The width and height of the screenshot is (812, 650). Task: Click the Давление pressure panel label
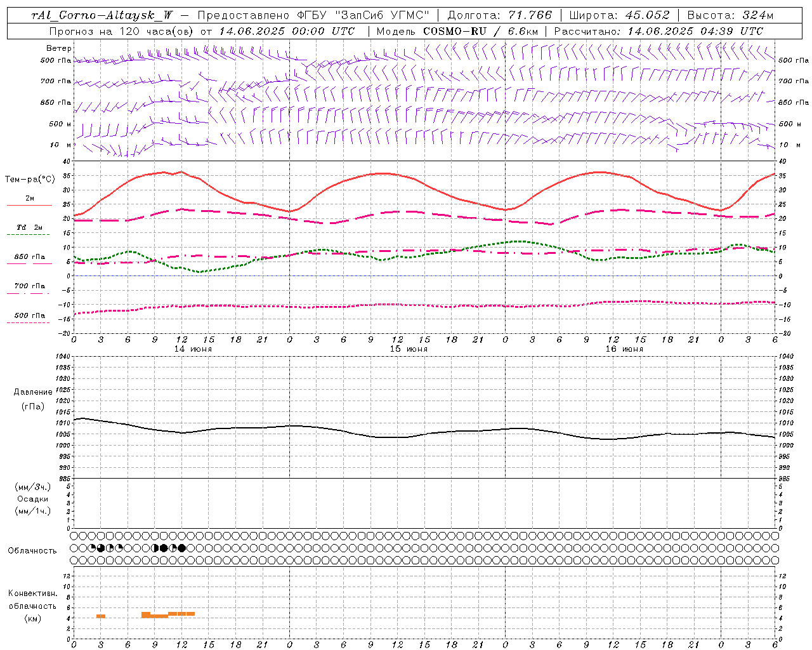tap(33, 392)
